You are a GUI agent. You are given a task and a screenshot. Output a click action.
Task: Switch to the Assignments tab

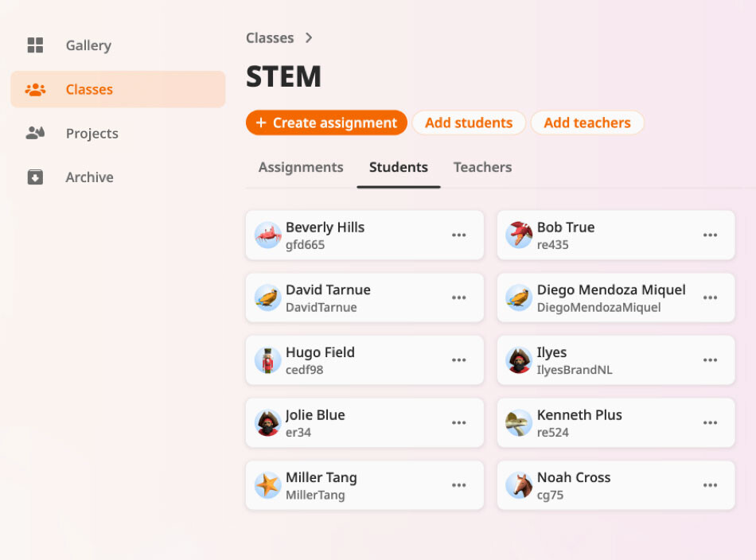point(301,167)
